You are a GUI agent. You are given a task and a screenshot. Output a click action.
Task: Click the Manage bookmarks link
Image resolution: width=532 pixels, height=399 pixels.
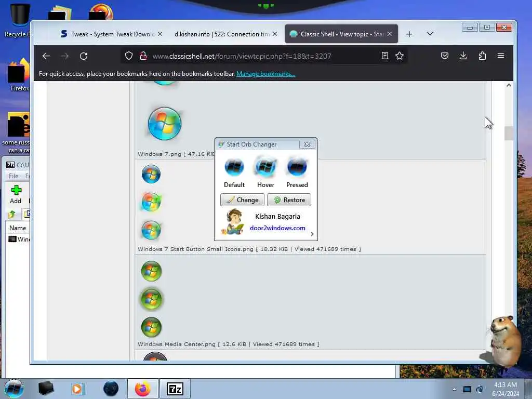(x=265, y=74)
